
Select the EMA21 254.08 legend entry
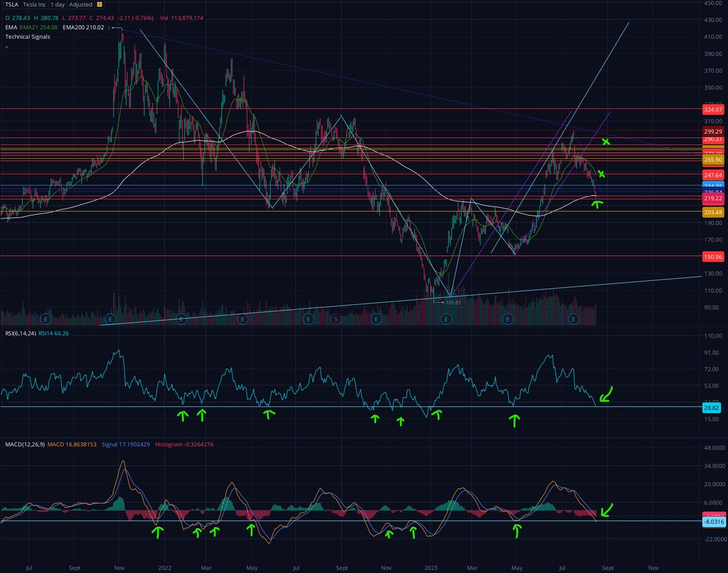pos(38,27)
